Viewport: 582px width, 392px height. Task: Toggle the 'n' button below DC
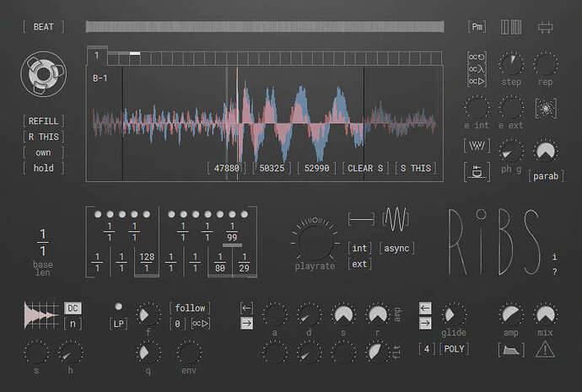coord(73,324)
